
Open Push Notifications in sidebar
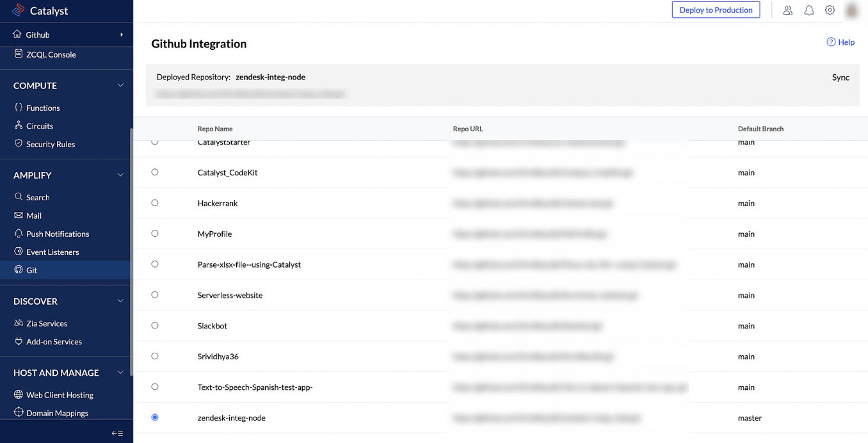(57, 234)
